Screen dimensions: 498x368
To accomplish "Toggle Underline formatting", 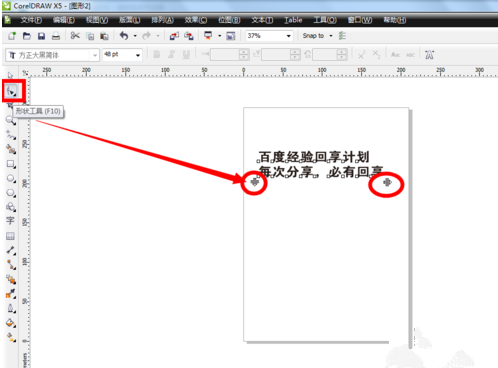I will tap(186, 54).
